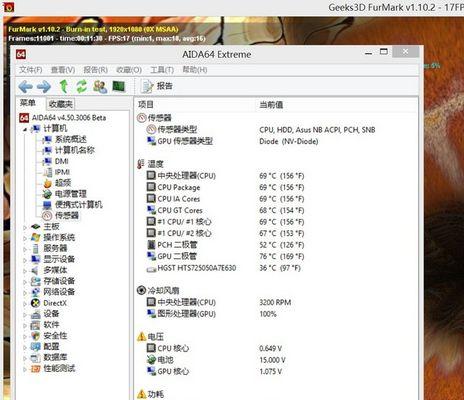The height and width of the screenshot is (400, 464).
Task: Select the 传感器类型 row
Action: tap(277, 130)
